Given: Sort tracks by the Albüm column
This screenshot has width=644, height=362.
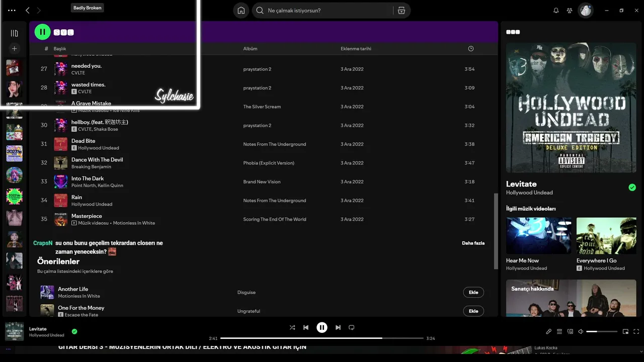Looking at the screenshot, I should click(251, 49).
